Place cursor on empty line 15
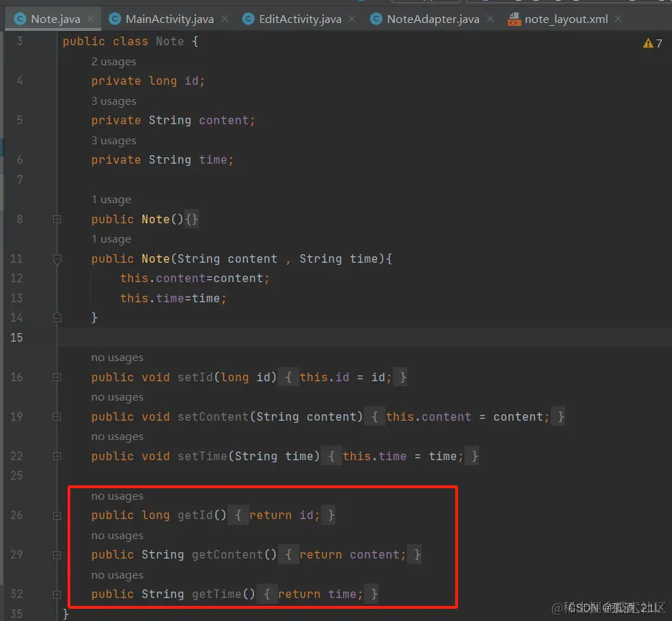This screenshot has height=621, width=672. pyautogui.click(x=364, y=337)
